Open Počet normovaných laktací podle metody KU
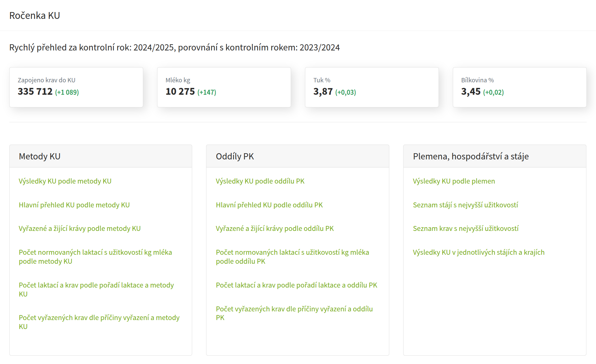Screen dimensions: 596x364 95,257
